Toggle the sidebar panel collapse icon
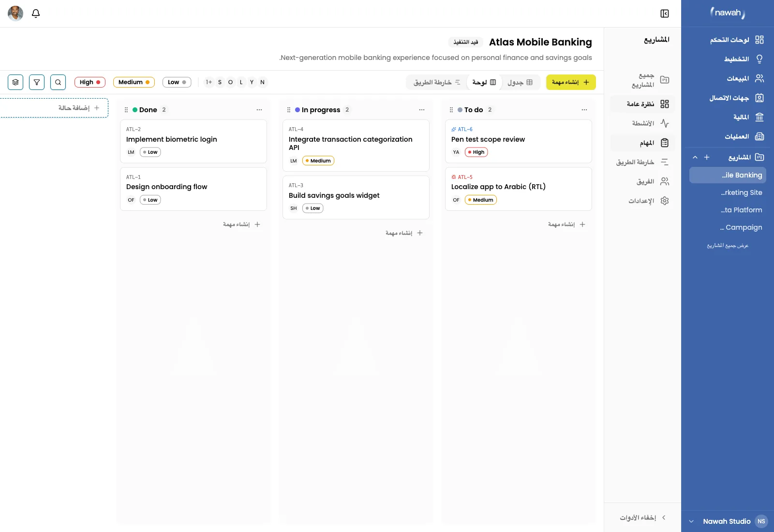Viewport: 774px width, 532px height. pyautogui.click(x=665, y=14)
